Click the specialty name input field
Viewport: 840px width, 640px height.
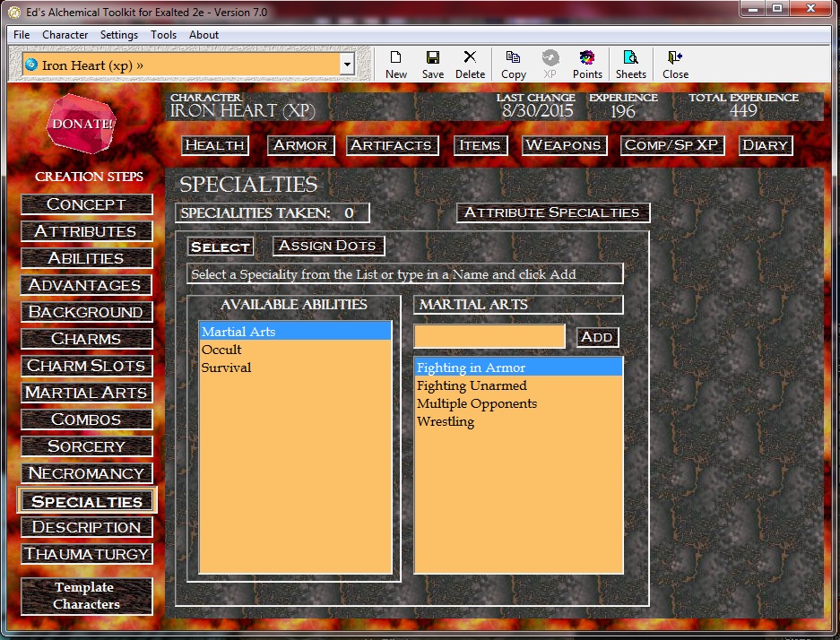(489, 336)
